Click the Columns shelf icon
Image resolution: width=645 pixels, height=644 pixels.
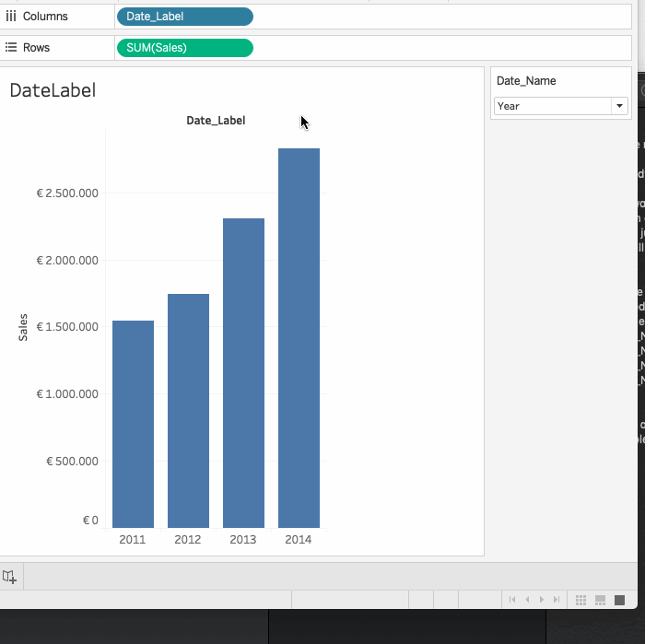(x=11, y=17)
